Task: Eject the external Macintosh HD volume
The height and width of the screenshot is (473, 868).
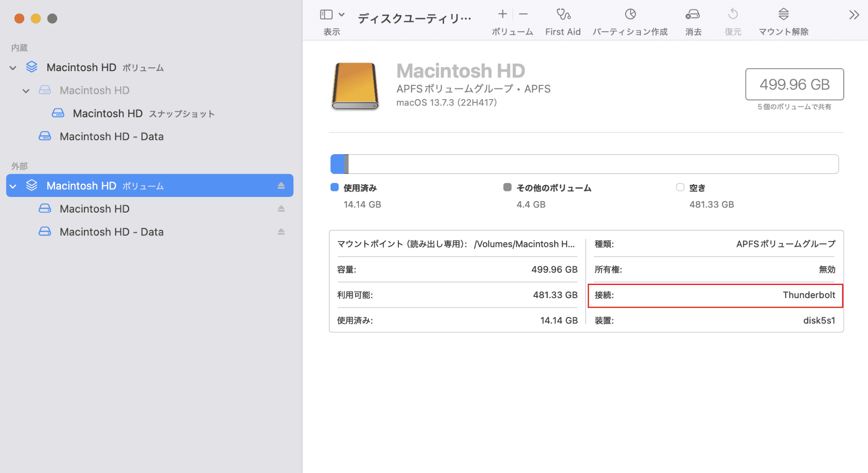Action: [281, 208]
